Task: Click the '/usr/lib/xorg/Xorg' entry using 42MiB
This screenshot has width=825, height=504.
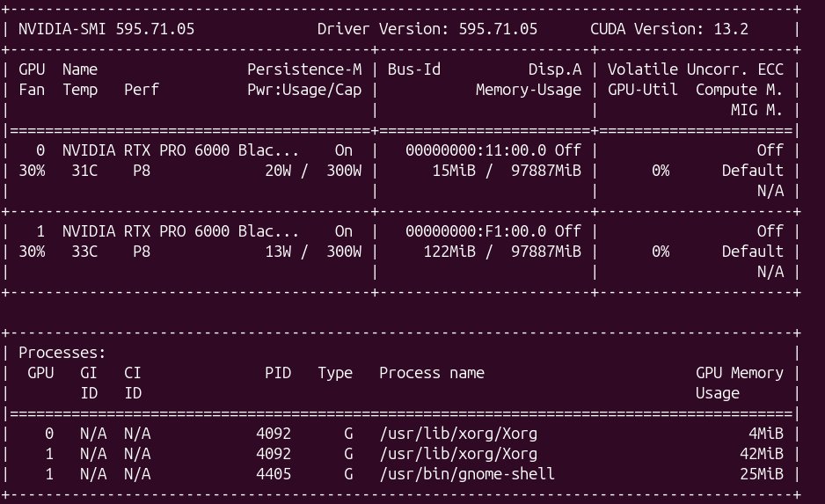Action: click(x=457, y=454)
